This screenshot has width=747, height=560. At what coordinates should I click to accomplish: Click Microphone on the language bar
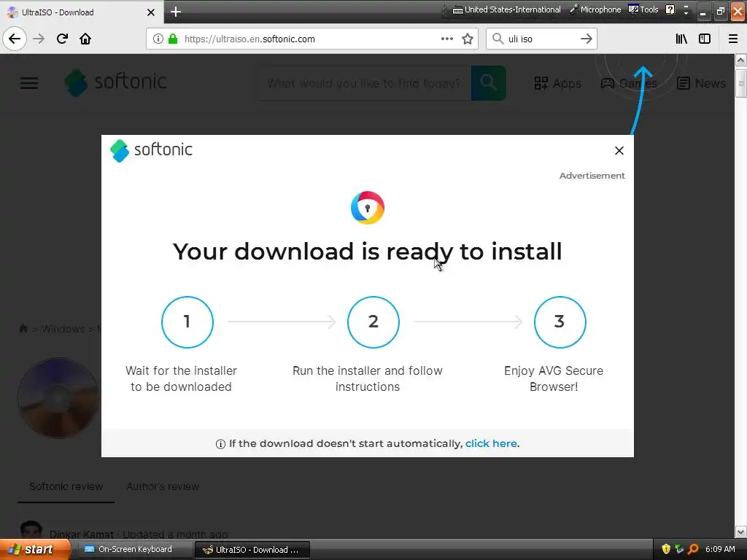tap(595, 9)
